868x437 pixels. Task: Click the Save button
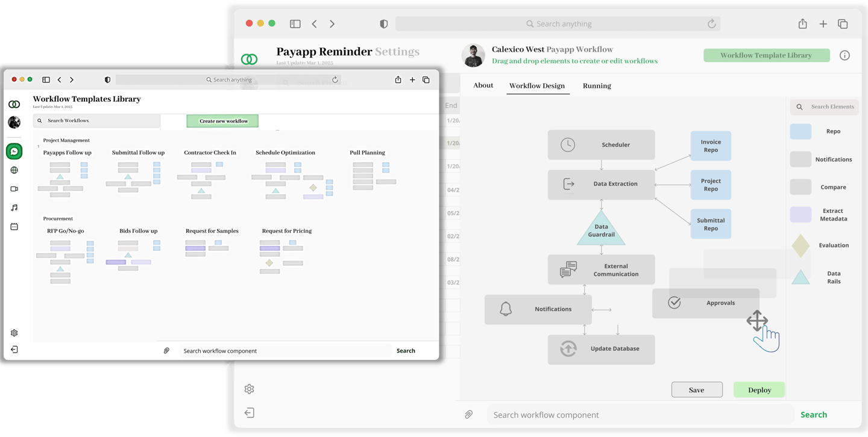pos(697,390)
